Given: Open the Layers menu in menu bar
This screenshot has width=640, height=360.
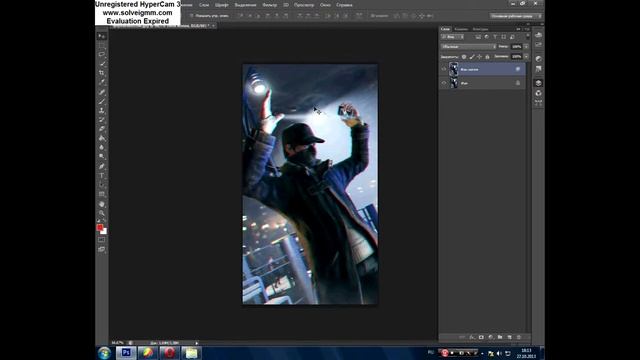Looking at the screenshot, I should 204,5.
